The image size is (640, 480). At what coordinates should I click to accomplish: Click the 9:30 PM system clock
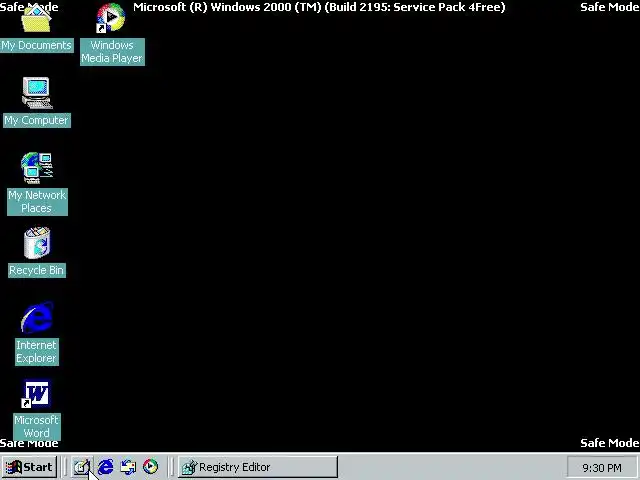point(602,468)
